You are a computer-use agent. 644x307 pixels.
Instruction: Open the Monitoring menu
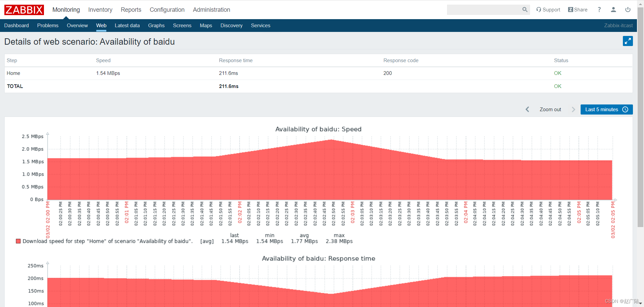66,10
